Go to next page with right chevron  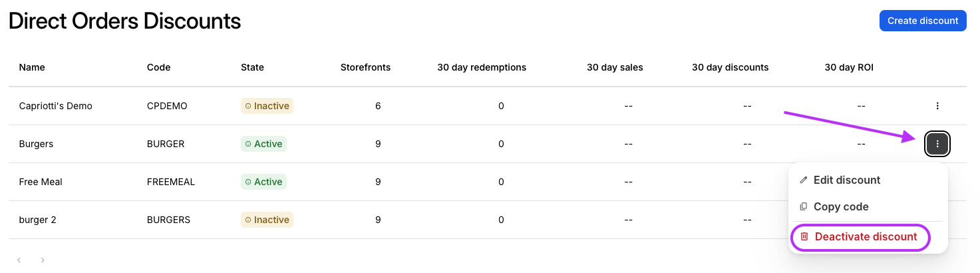click(x=43, y=260)
